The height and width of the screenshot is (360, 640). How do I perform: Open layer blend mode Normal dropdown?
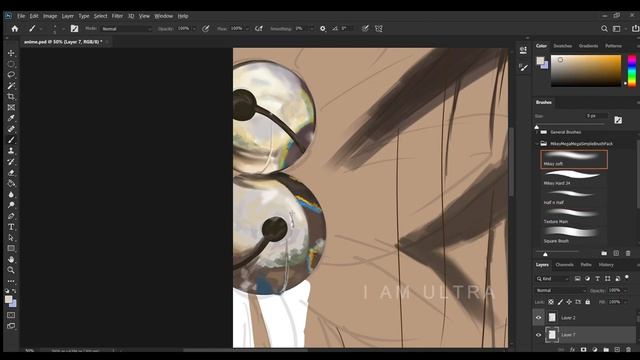560,290
